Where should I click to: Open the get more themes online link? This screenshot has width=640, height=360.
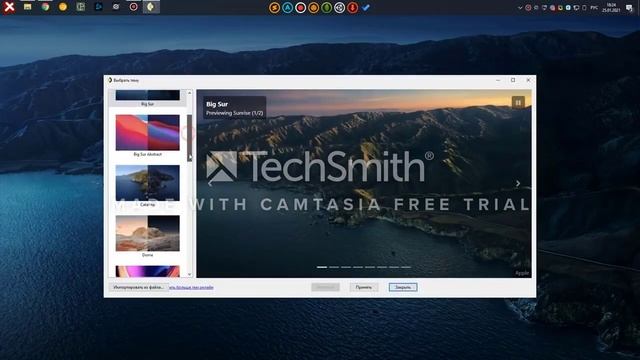click(191, 287)
